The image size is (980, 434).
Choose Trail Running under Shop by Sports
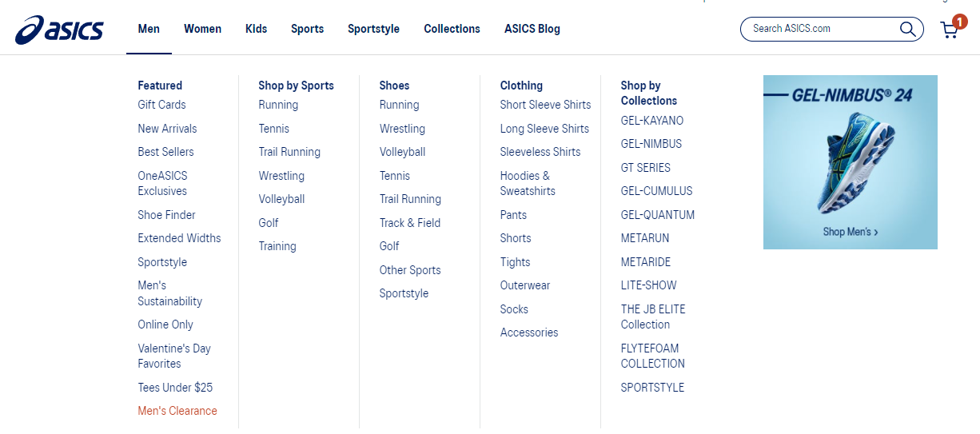289,152
